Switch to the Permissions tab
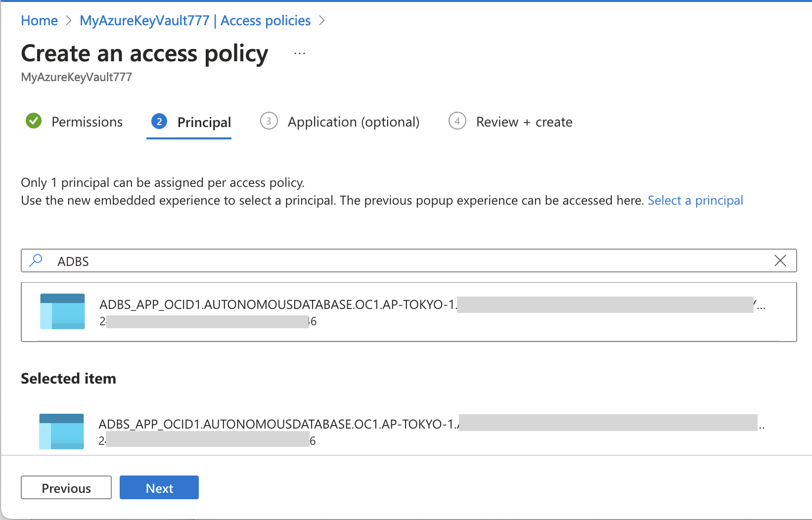 tap(87, 122)
